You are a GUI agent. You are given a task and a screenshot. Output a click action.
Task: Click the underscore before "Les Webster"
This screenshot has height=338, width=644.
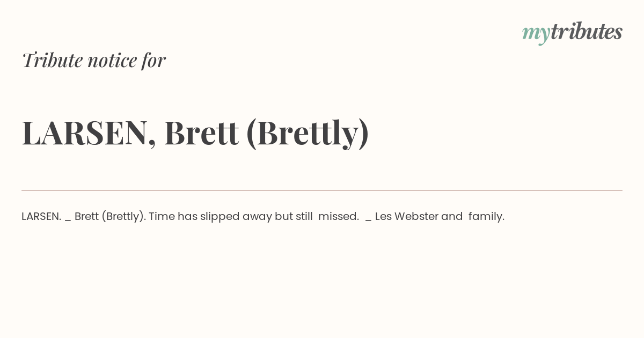click(x=368, y=220)
